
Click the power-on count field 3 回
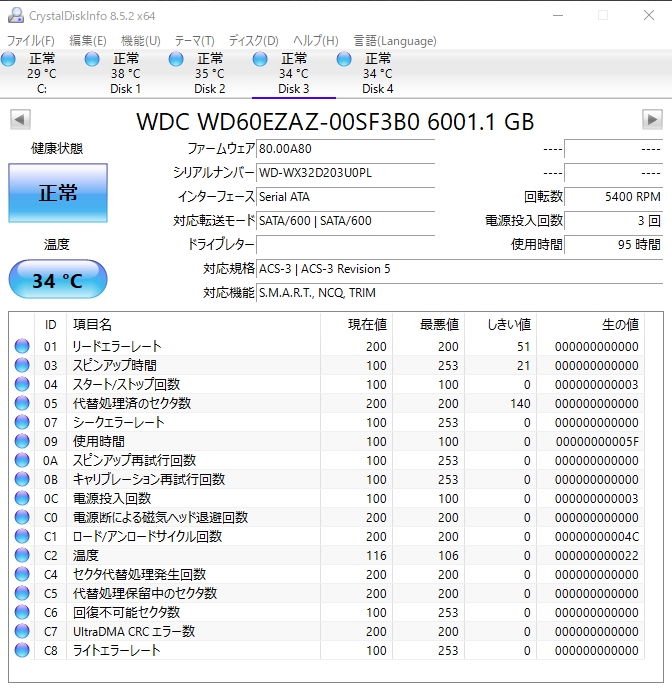point(613,220)
